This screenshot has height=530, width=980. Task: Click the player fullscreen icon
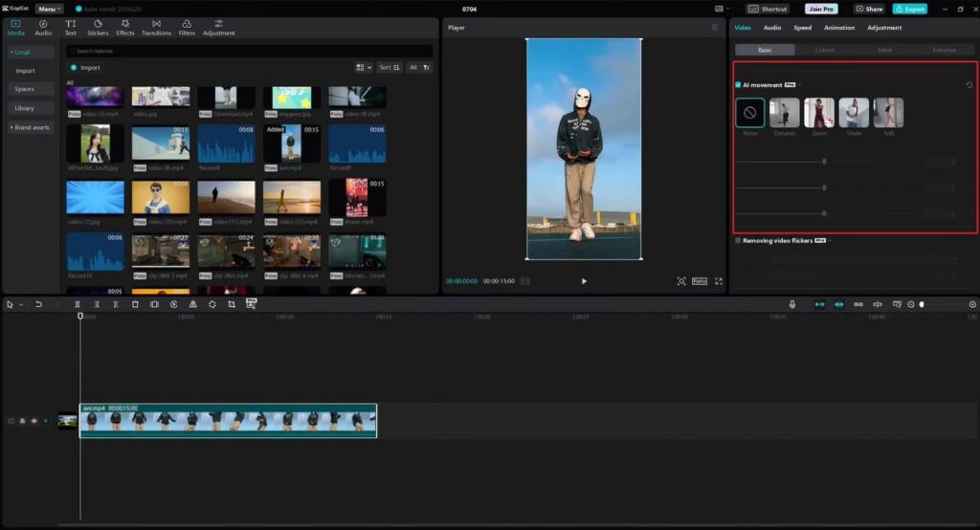pos(719,281)
